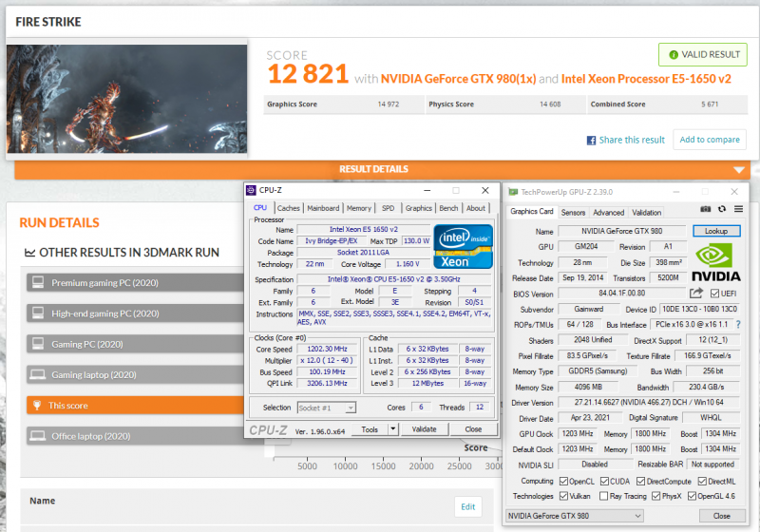Open the Mainboard tab in CPU-Z
The height and width of the screenshot is (532, 760).
click(323, 208)
